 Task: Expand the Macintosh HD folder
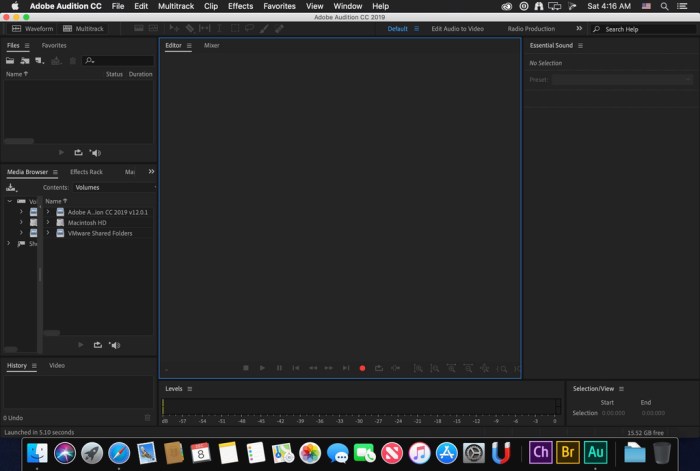pyautogui.click(x=48, y=222)
